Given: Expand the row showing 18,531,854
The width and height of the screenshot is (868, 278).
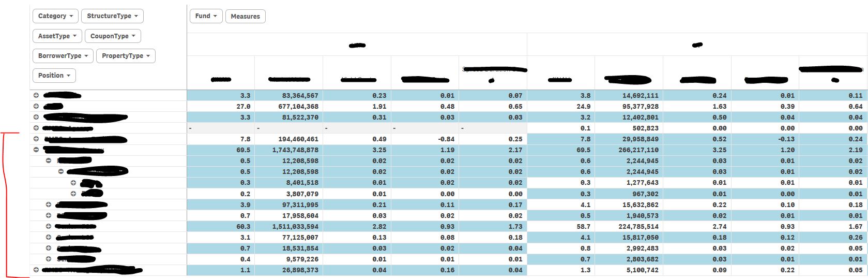Looking at the screenshot, I should click(49, 248).
